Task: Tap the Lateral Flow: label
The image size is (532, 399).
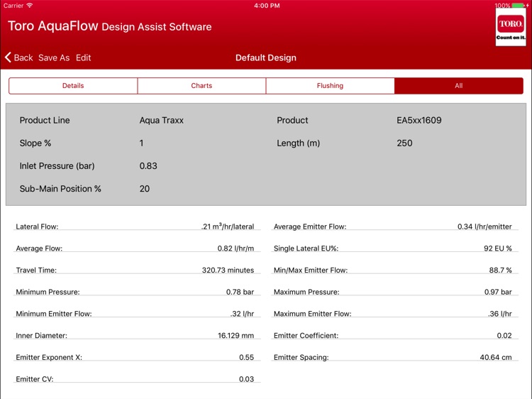Action: (37, 226)
